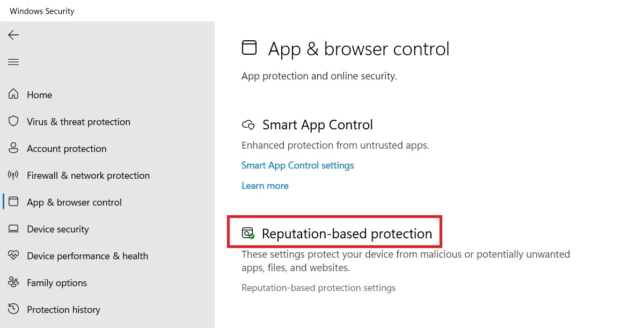
Task: Click the App & browser control icon
Action: click(13, 202)
